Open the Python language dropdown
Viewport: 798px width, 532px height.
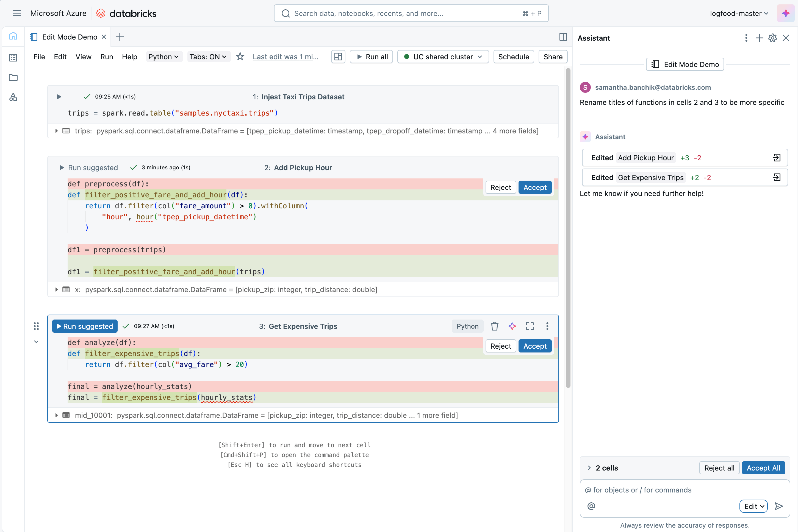pyautogui.click(x=163, y=57)
